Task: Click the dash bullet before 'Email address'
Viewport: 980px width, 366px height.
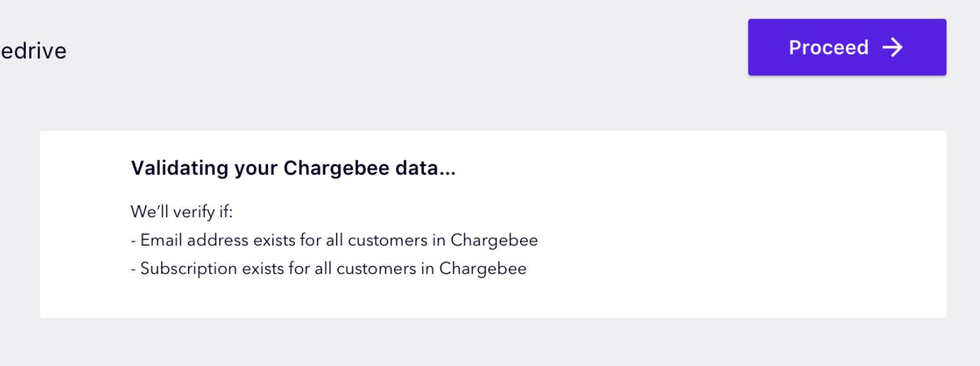Action: (133, 241)
